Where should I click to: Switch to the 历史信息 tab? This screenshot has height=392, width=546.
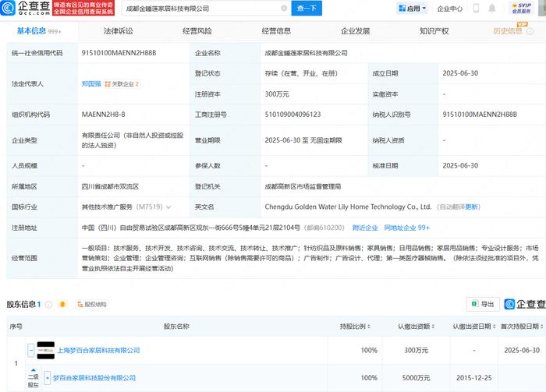508,31
